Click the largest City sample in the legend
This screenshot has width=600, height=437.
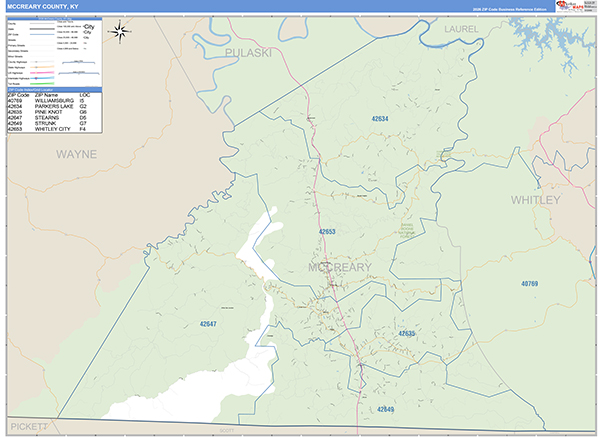(89, 27)
